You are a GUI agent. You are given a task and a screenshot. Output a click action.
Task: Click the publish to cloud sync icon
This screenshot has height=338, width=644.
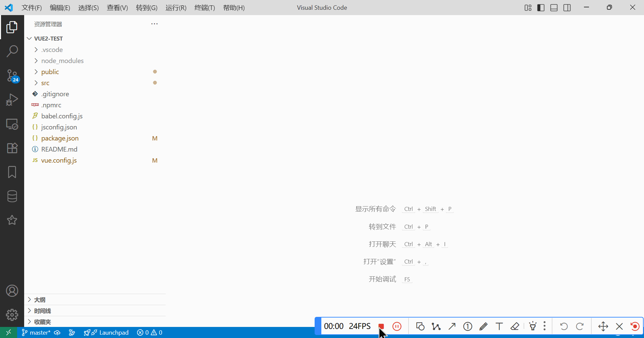point(57,333)
